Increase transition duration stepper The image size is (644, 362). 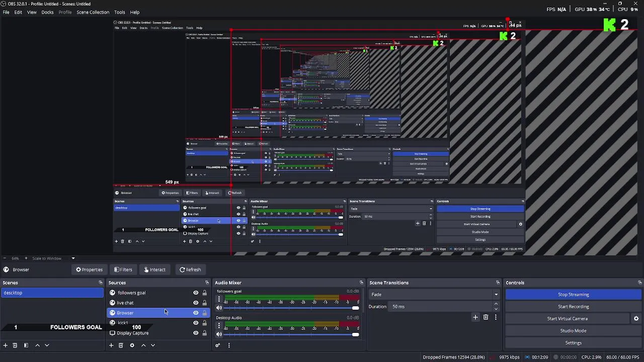point(496,304)
